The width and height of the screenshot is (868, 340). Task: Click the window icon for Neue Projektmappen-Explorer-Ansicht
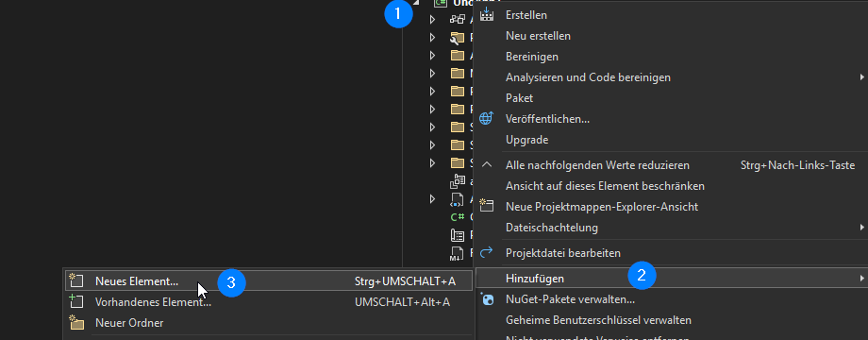[486, 206]
